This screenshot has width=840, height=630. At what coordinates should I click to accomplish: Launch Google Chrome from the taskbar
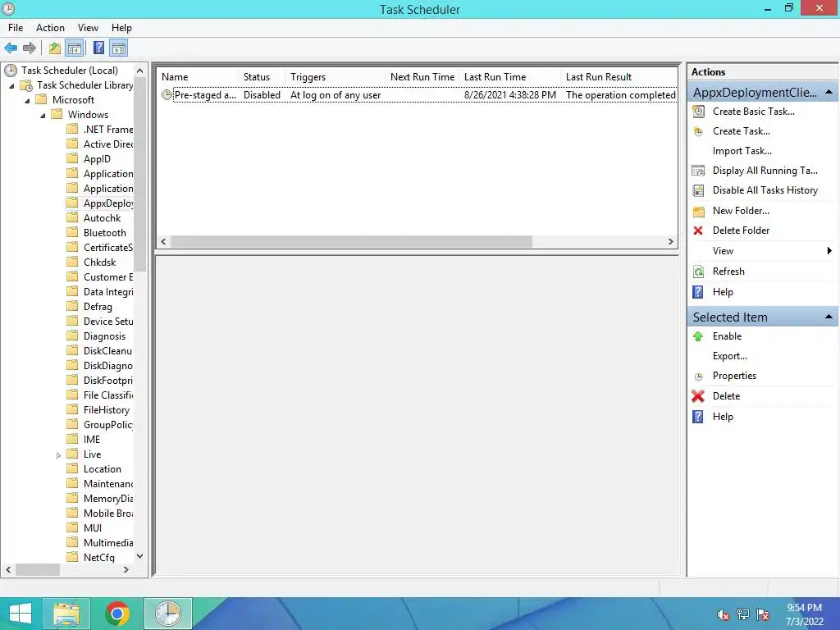click(117, 614)
